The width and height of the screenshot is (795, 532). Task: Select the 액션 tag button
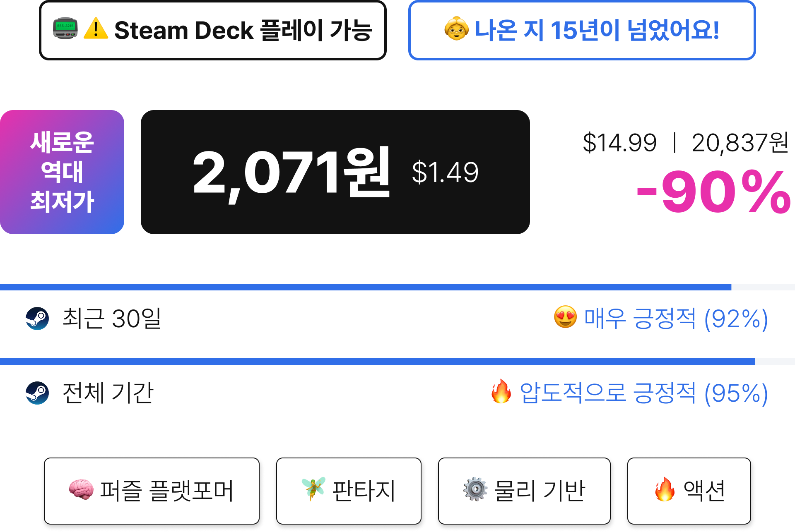(x=689, y=491)
